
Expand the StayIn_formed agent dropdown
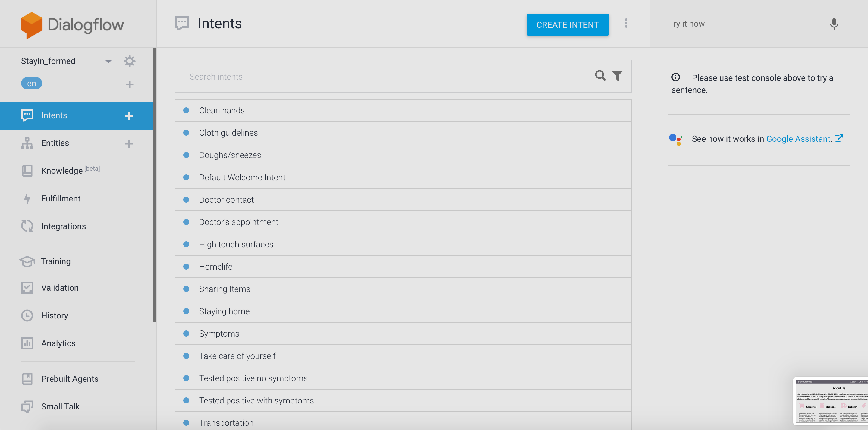(x=108, y=62)
